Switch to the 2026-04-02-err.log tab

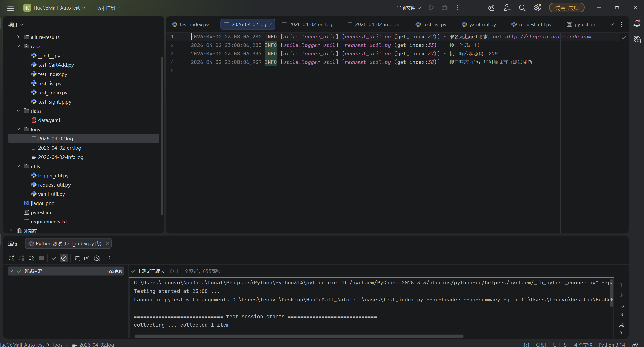(x=311, y=24)
